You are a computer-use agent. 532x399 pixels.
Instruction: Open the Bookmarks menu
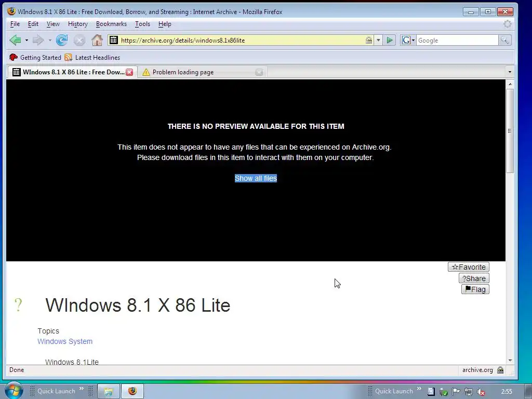coord(111,24)
